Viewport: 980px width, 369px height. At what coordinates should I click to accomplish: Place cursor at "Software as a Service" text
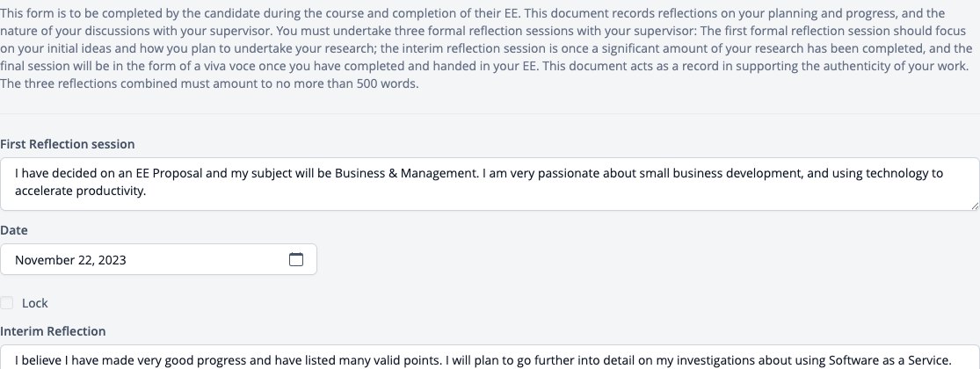click(889, 360)
